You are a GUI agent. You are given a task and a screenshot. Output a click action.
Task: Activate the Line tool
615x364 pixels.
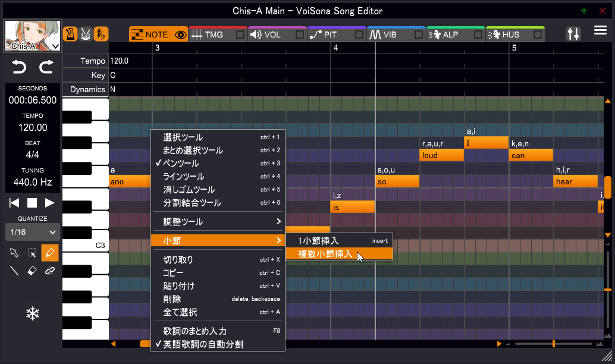(14, 271)
